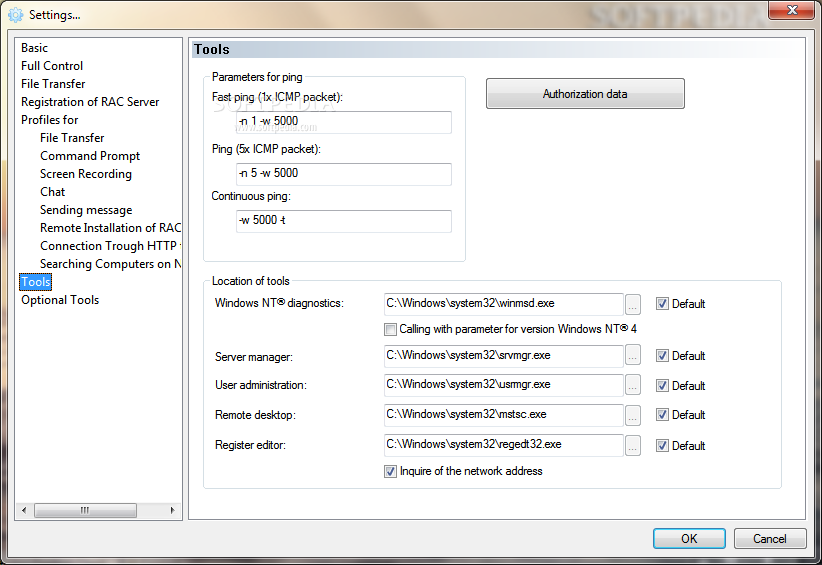Click the tree's scroll right arrow
This screenshot has width=822, height=565.
(x=172, y=510)
